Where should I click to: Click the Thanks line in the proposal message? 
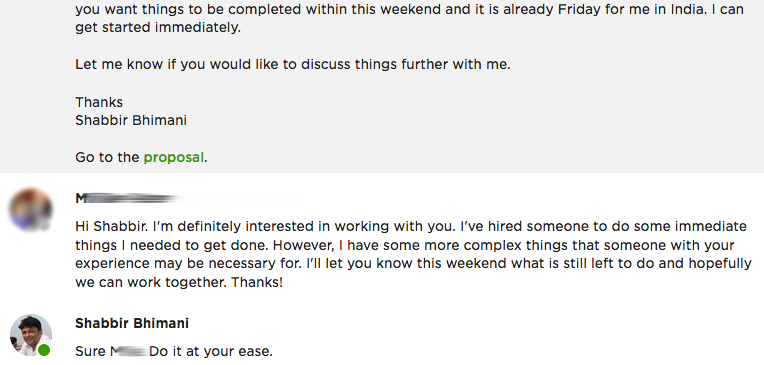point(99,102)
